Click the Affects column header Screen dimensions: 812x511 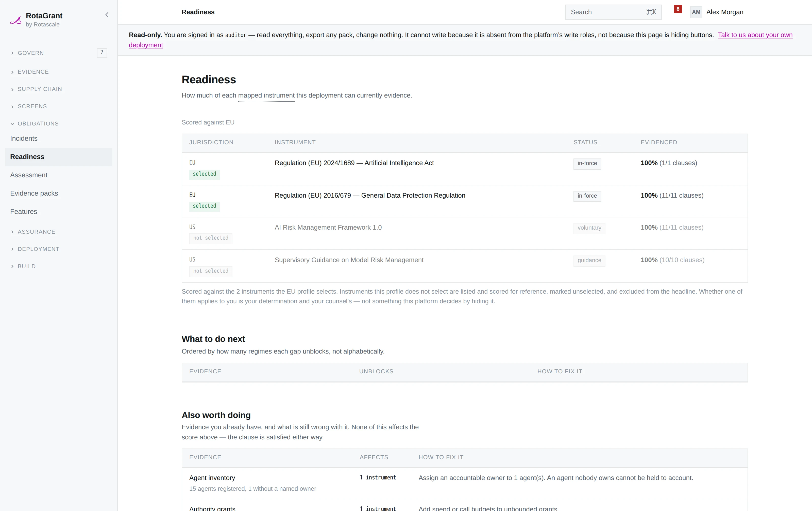click(x=374, y=457)
